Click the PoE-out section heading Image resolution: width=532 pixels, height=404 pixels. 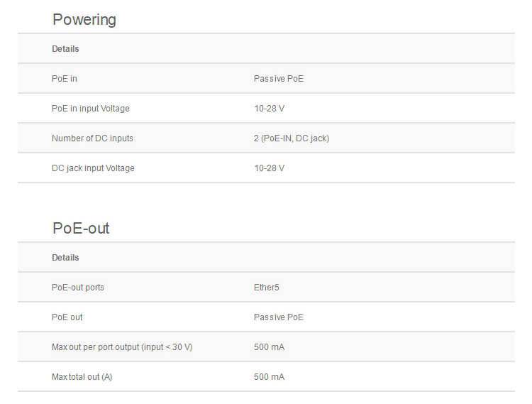(81, 229)
